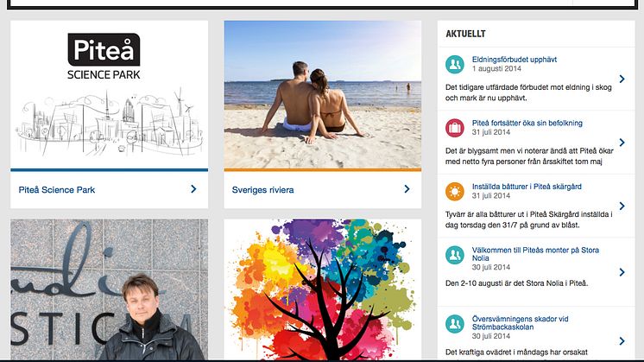Open the beach couple photo thumbnail

(x=322, y=94)
